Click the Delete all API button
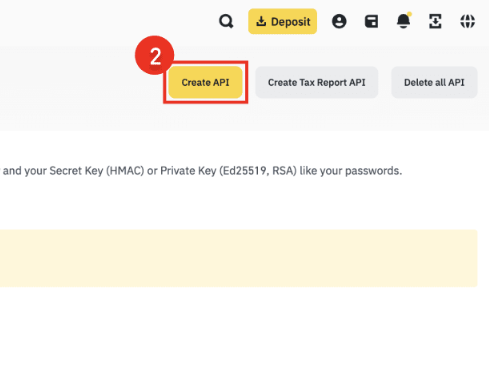The height and width of the screenshot is (378, 489). coord(434,82)
